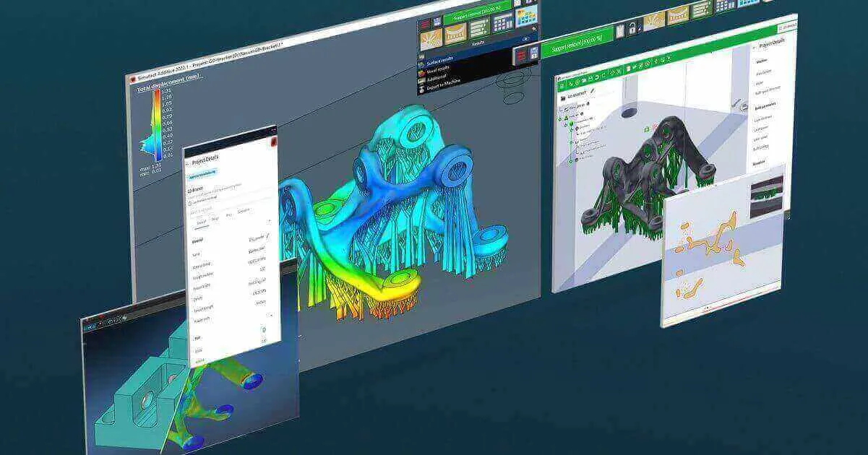
Task: Click the Total displacement color legend
Action: (155, 123)
